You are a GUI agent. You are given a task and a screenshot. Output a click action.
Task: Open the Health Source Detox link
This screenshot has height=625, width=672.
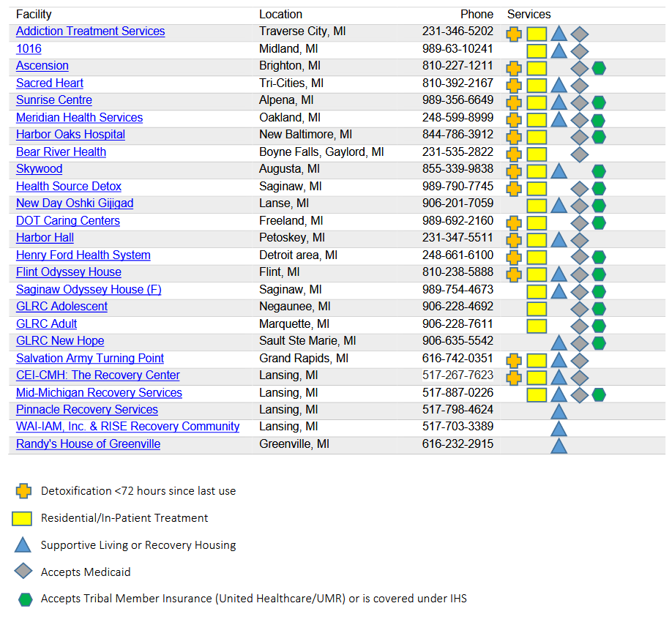[69, 186]
